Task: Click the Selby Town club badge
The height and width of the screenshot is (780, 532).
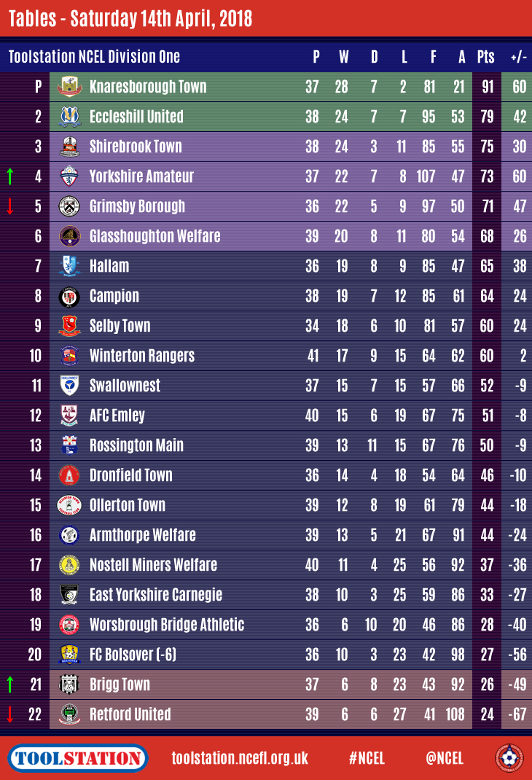Action: pos(69,326)
